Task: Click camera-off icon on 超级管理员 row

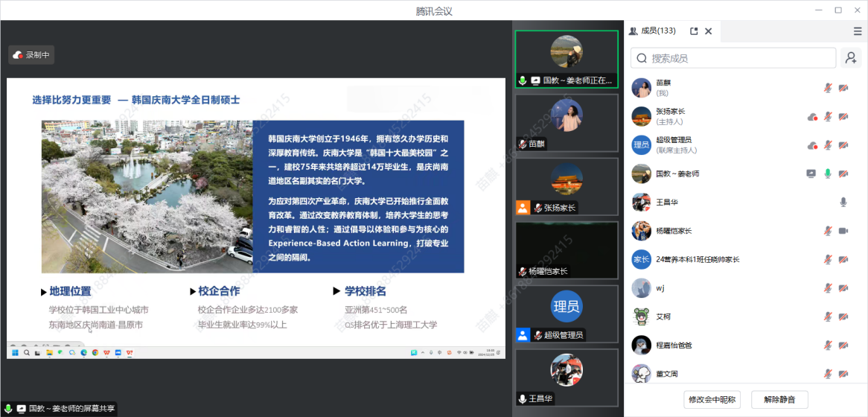Action: coord(843,145)
